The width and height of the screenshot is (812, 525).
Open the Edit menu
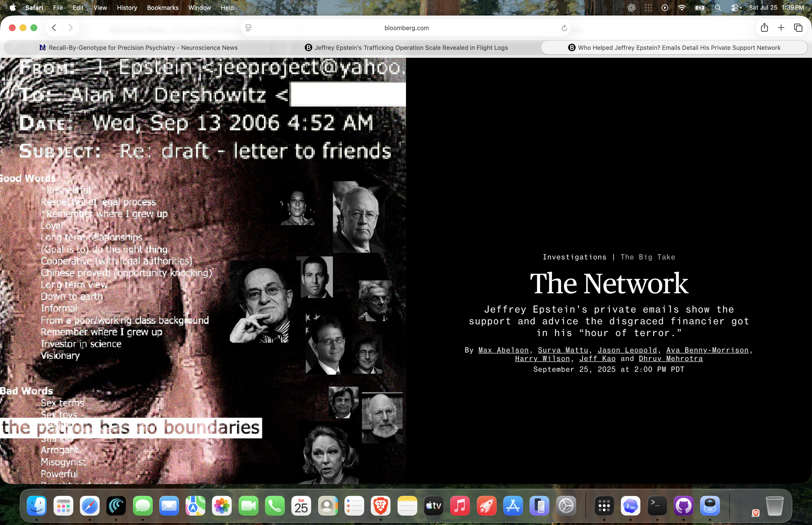pos(78,7)
